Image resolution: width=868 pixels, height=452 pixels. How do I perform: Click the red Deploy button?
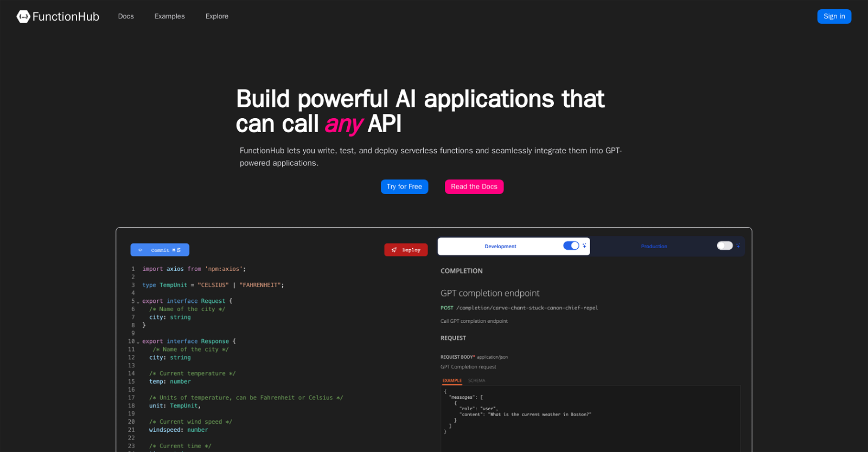[406, 250]
